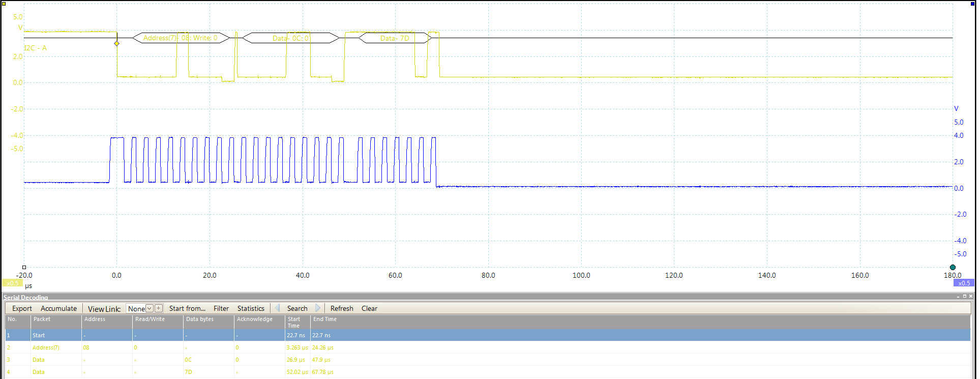The height and width of the screenshot is (379, 980).
Task: Click the Acknowledge column header
Action: coord(259,322)
